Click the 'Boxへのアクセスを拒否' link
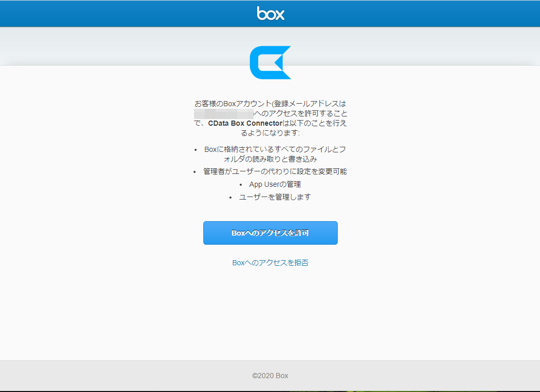 point(271,263)
